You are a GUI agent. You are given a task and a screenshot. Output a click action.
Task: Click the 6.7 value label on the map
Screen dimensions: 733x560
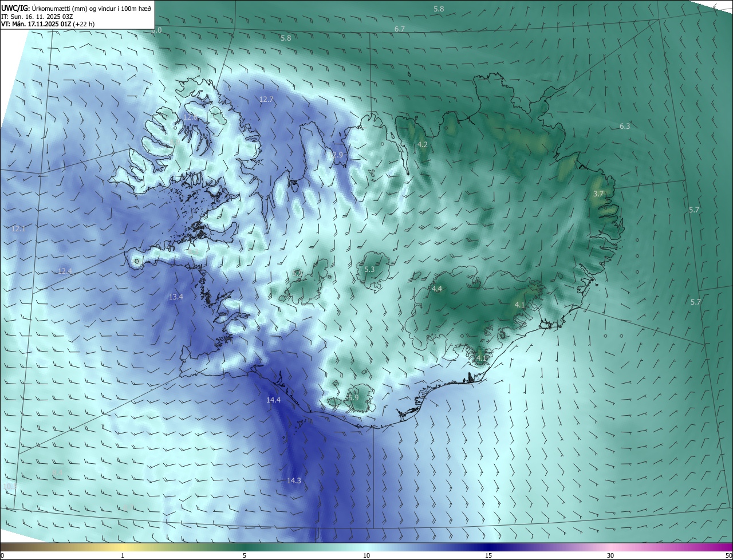tap(400, 29)
